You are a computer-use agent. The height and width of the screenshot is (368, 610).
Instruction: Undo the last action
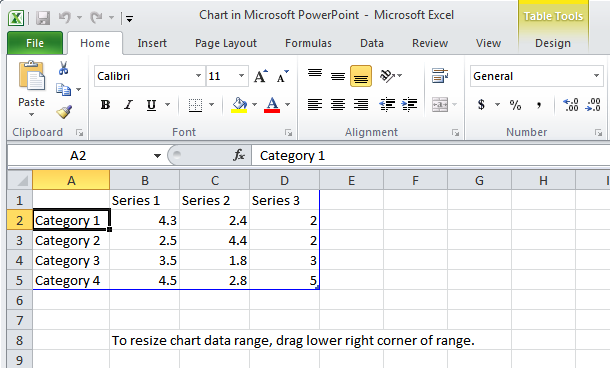point(65,18)
